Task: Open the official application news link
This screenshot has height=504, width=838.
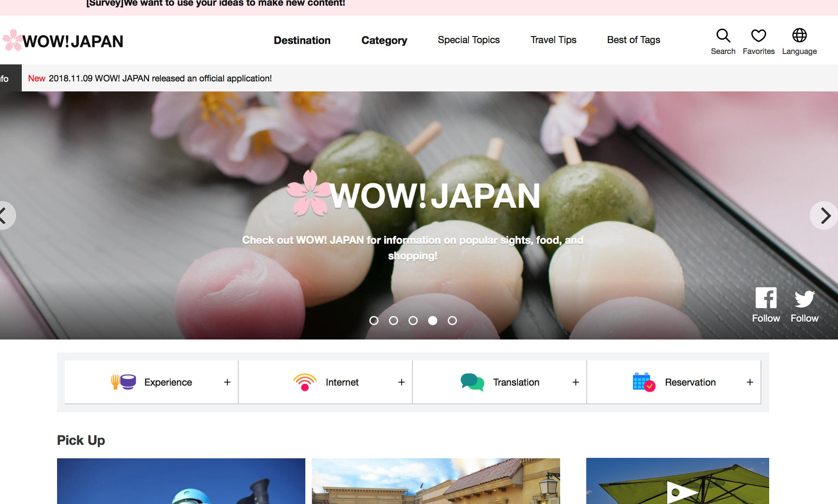Action: tap(160, 78)
